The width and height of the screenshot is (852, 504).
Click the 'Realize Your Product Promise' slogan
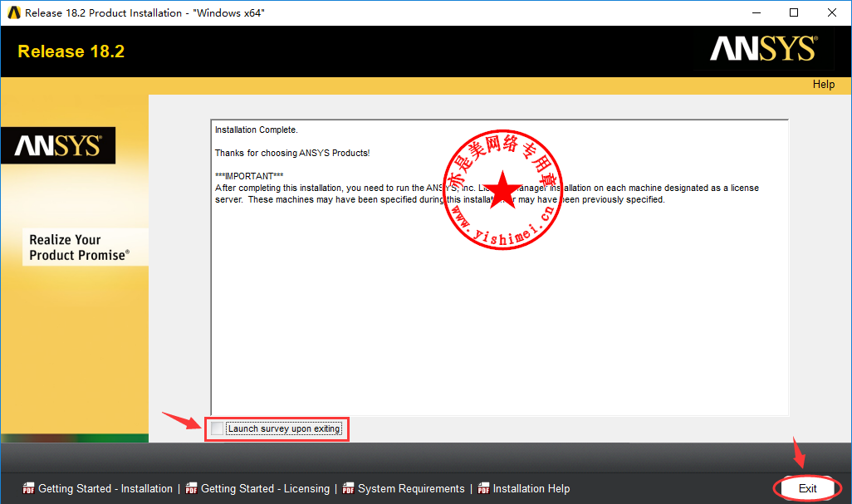(x=80, y=247)
